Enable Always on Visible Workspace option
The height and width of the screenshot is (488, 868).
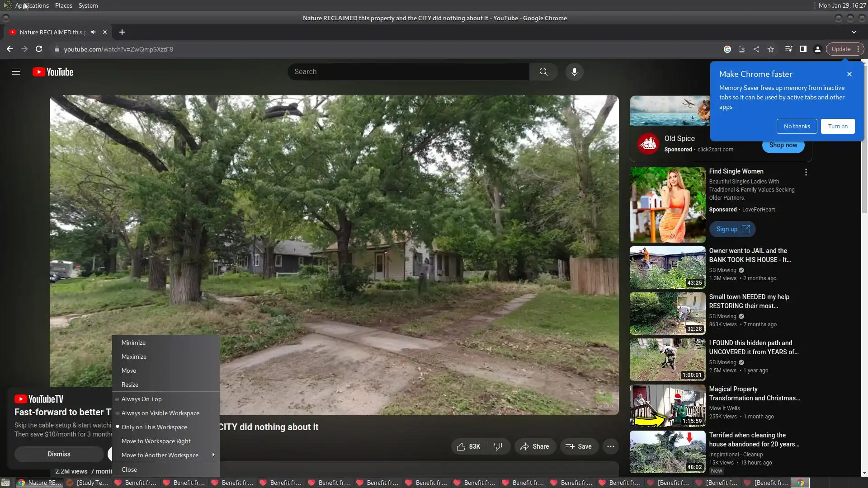(160, 413)
